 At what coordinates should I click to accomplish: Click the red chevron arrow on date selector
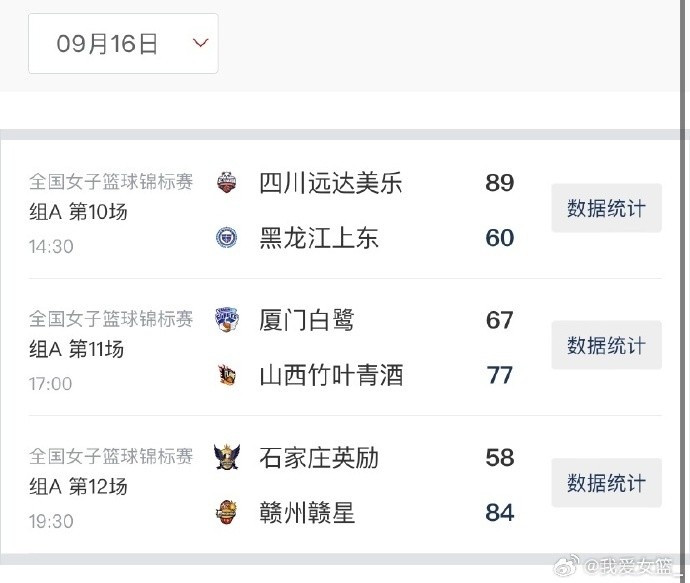point(200,43)
